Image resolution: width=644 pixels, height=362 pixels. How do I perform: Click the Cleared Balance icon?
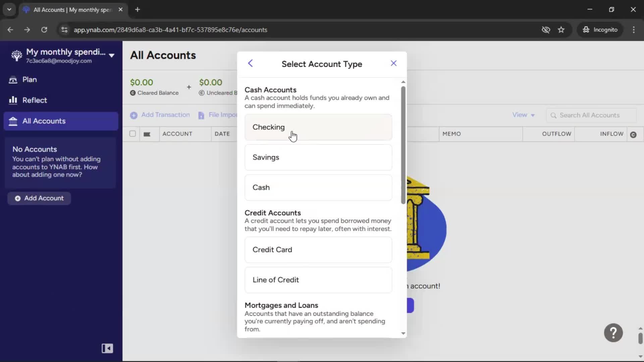pyautogui.click(x=133, y=93)
